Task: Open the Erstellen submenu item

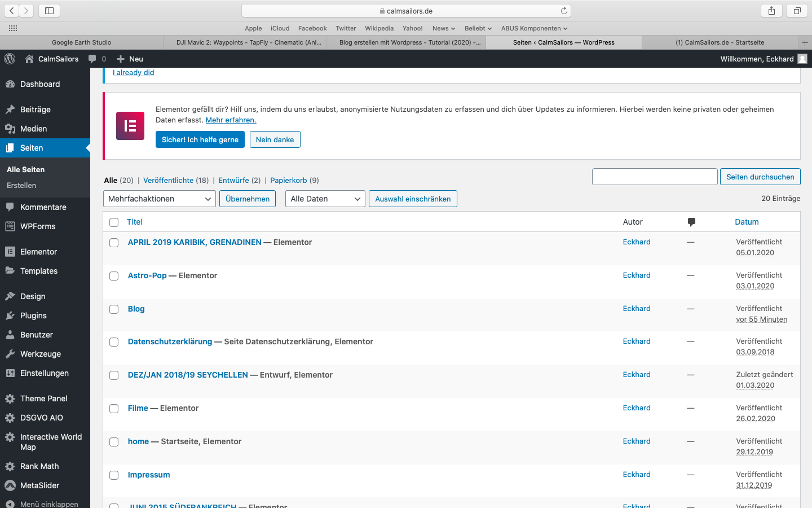Action: 21,185
